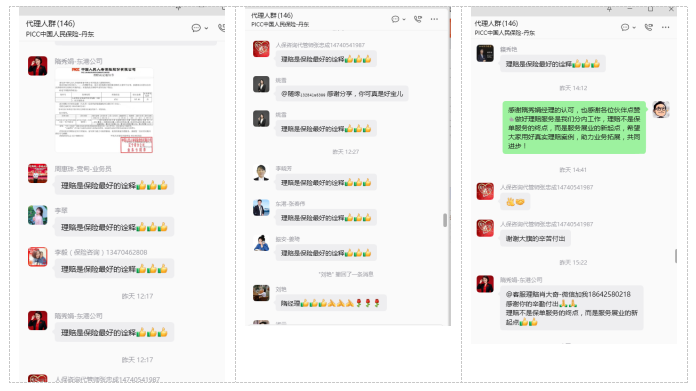Click timestamp 昨天 14:41
This screenshot has height=391, width=696.
573,170
